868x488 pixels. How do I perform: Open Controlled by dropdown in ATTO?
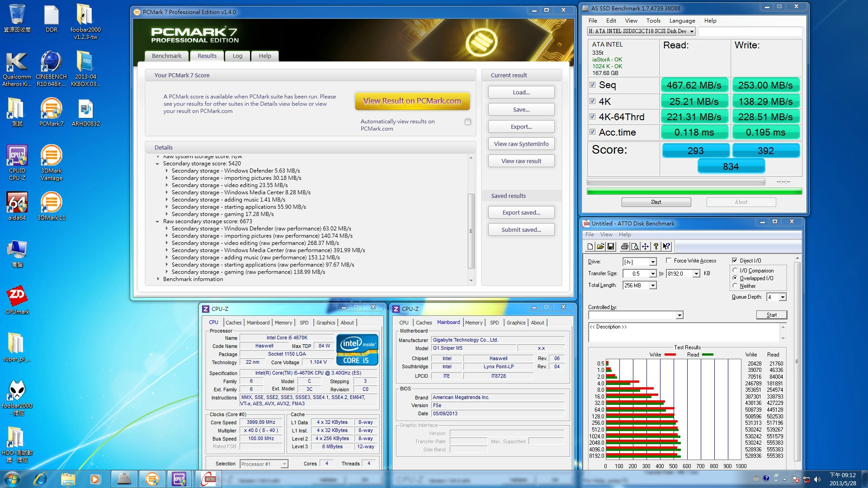[679, 315]
